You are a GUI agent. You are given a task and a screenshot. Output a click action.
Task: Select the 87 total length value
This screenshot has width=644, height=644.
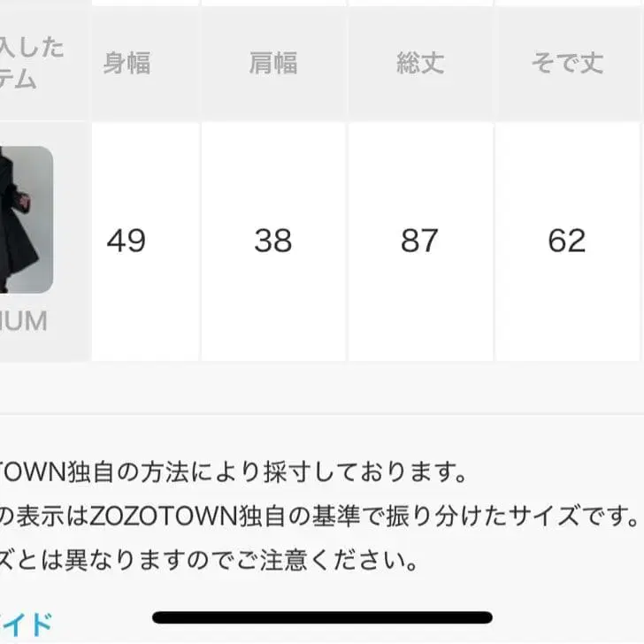pyautogui.click(x=419, y=241)
